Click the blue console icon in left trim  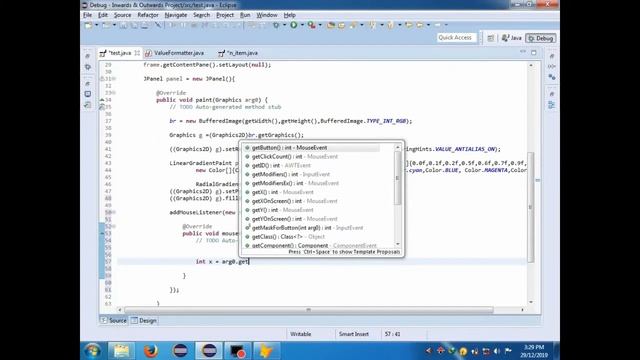(88, 94)
